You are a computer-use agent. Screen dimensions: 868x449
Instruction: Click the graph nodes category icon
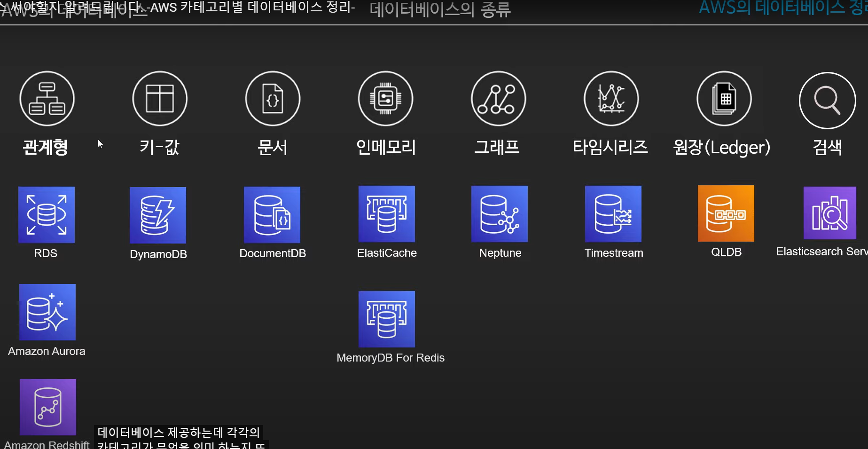[x=498, y=99]
